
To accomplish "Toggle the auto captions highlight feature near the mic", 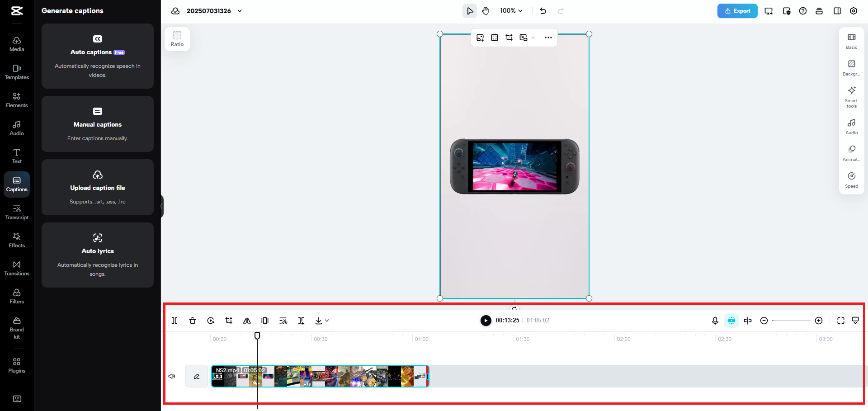I will click(732, 321).
